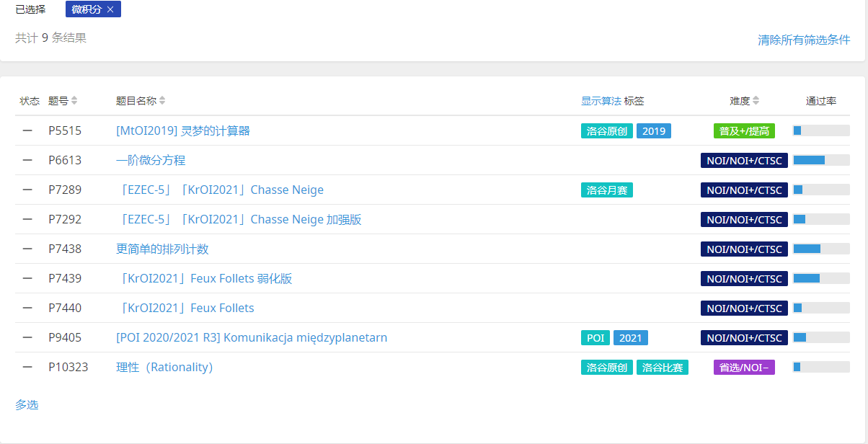Click problem number P7438

click(x=65, y=249)
